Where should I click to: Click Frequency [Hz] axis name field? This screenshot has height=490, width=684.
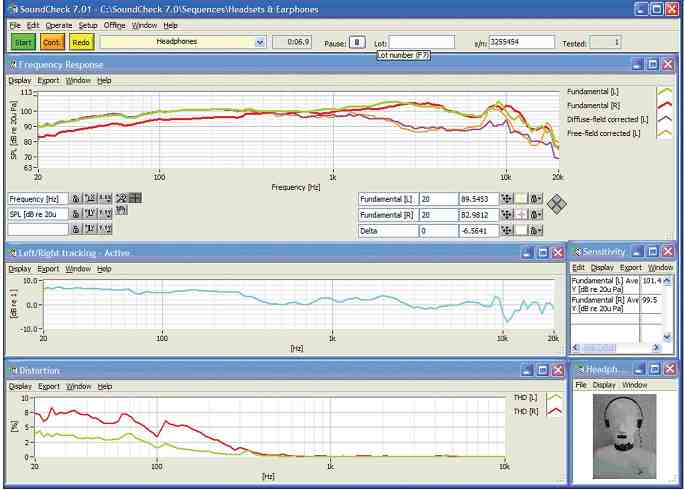click(38, 199)
